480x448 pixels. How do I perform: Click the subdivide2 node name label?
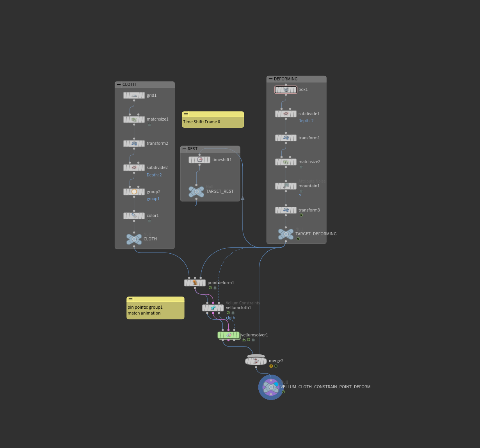(157, 168)
